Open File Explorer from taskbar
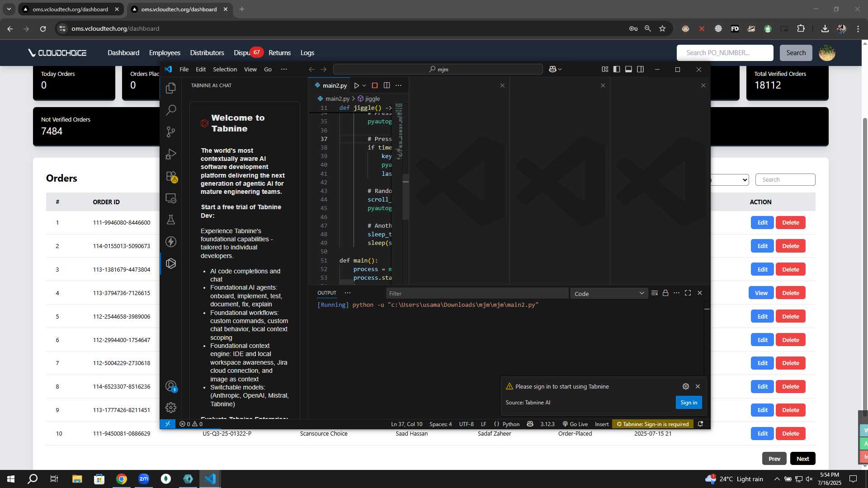Image resolution: width=868 pixels, height=488 pixels. point(77,479)
